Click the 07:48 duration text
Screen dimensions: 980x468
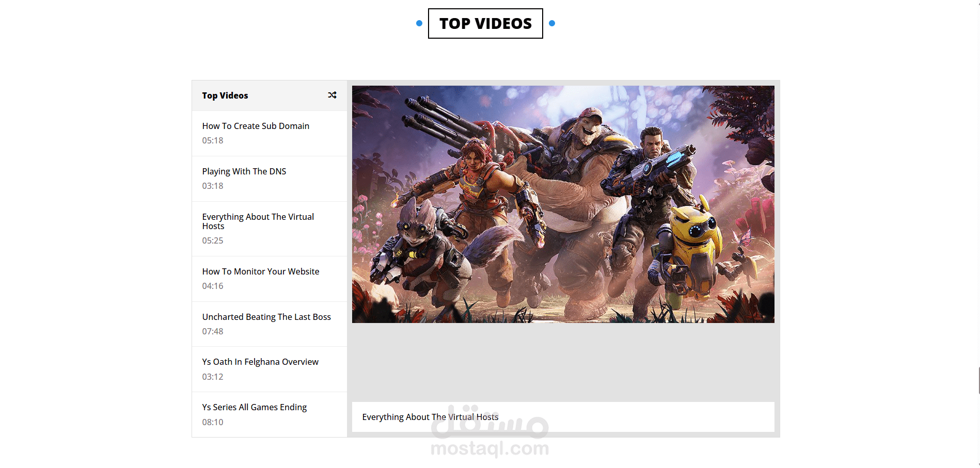tap(213, 331)
